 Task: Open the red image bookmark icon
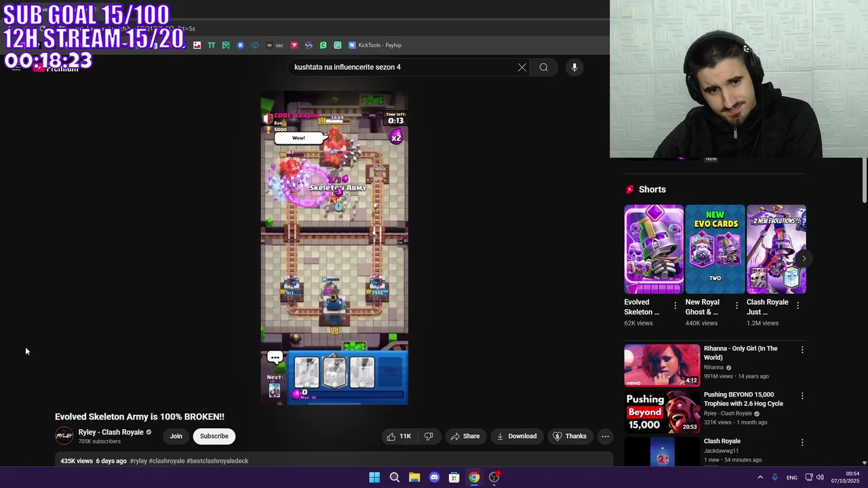click(197, 45)
